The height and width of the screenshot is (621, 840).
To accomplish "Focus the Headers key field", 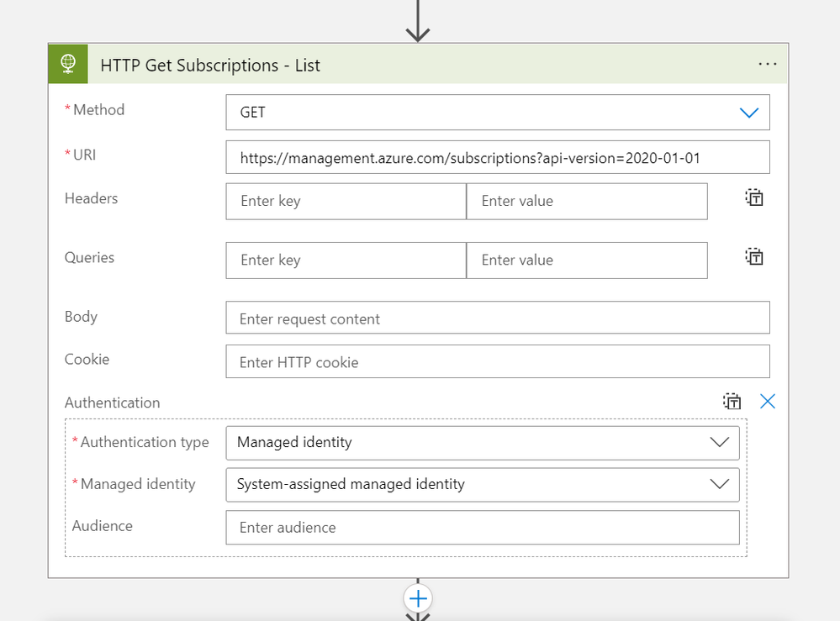I will click(x=346, y=202).
